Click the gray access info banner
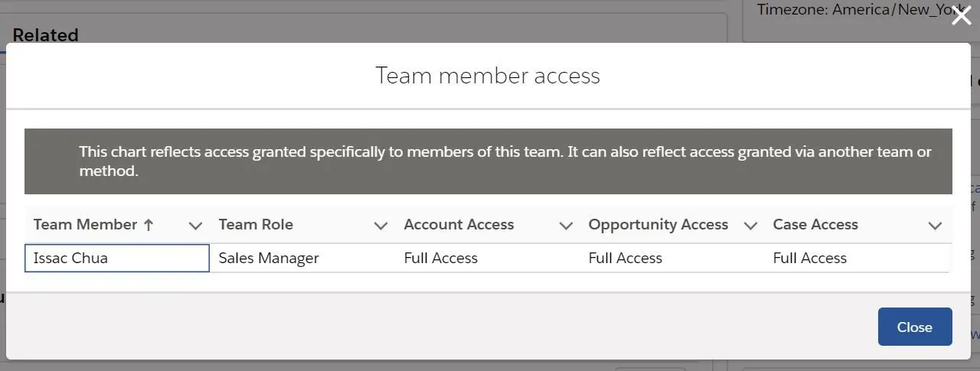Screen dimensions: 980x371 [x=488, y=161]
